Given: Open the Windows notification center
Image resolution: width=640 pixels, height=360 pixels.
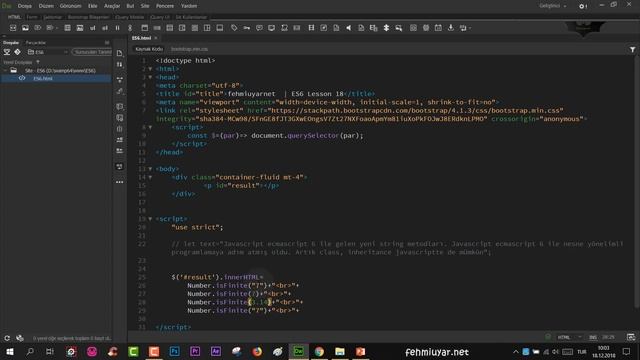Looking at the screenshot, I should (x=627, y=351).
